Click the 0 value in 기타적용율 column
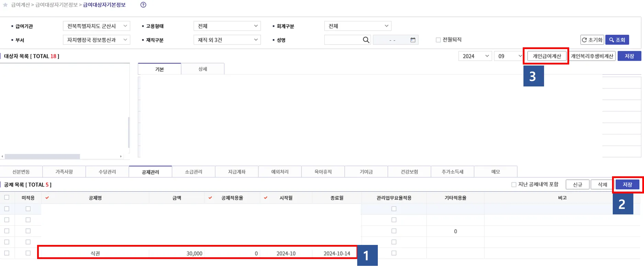The image size is (644, 271). [x=455, y=231]
